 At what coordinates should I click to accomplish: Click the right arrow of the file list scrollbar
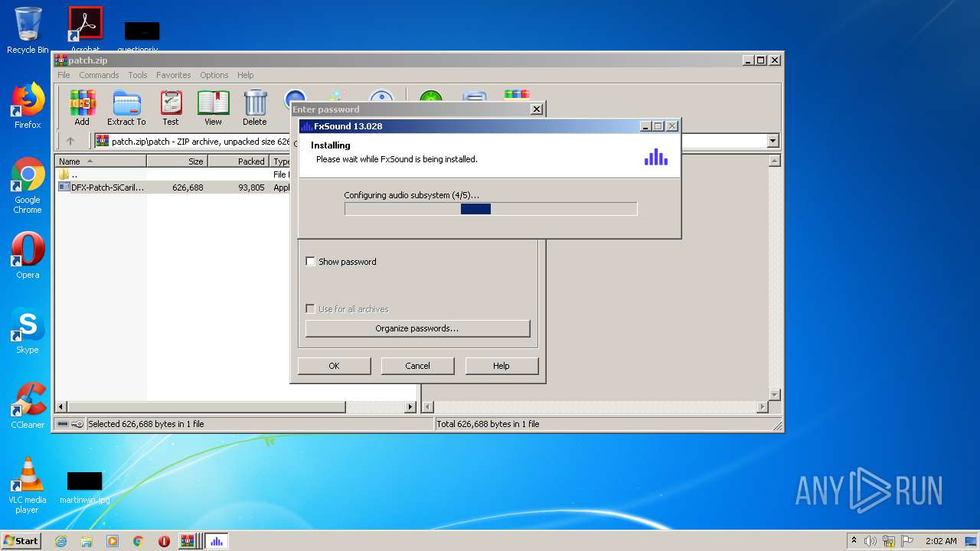pos(410,407)
